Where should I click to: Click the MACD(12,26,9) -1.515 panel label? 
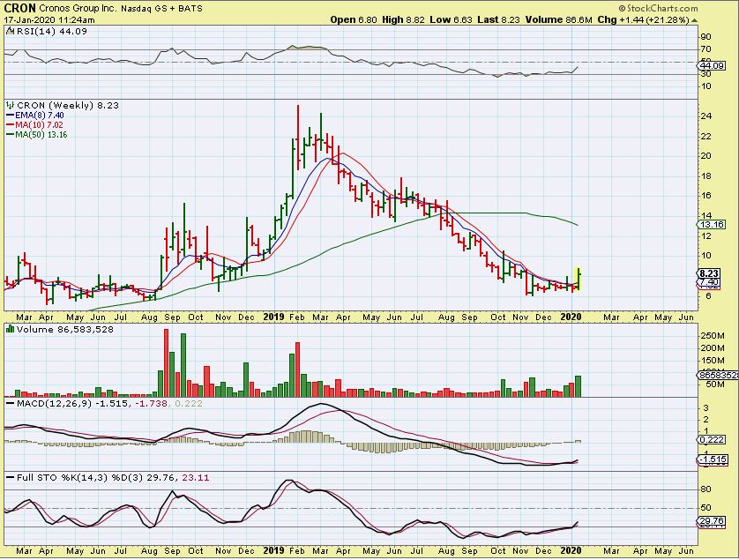[72, 404]
